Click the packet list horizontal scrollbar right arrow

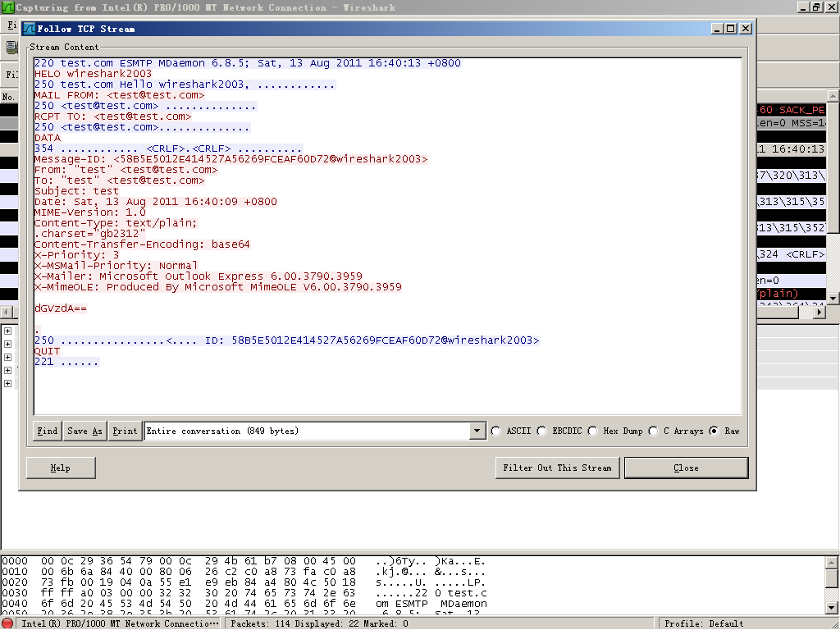click(819, 313)
